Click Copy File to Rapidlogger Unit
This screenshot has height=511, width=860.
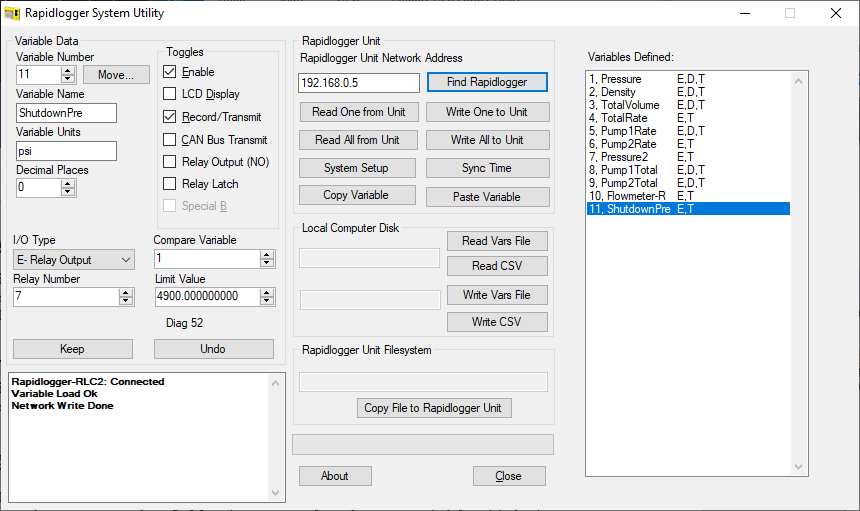click(x=434, y=408)
